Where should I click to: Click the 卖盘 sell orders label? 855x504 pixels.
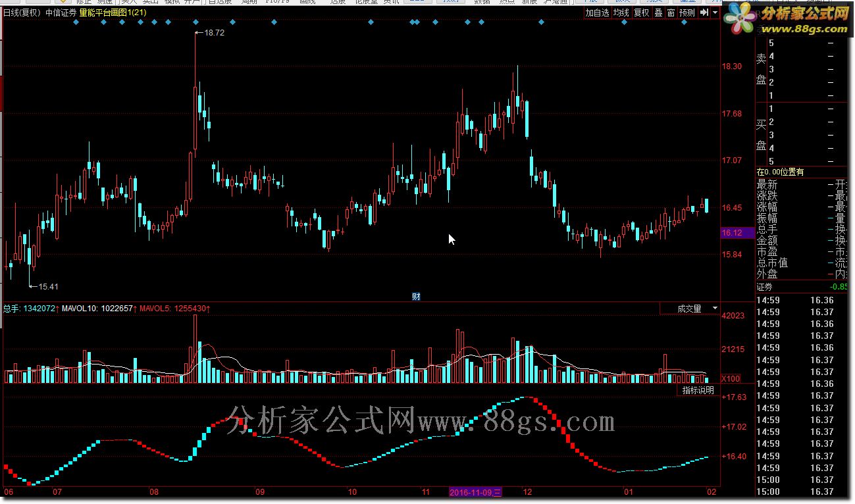pos(762,69)
